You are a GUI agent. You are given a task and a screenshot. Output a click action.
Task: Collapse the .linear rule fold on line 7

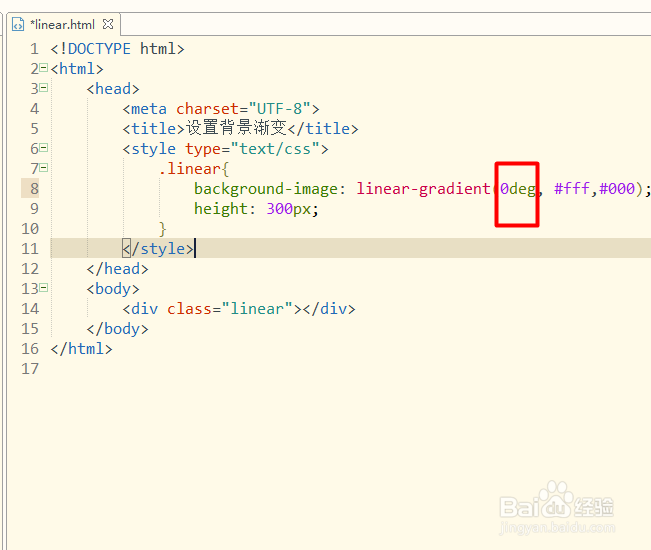point(44,168)
